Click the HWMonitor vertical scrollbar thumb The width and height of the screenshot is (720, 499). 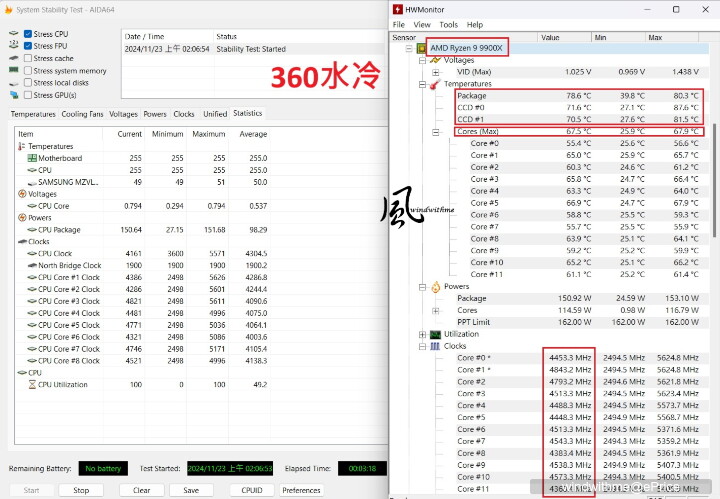click(x=715, y=180)
